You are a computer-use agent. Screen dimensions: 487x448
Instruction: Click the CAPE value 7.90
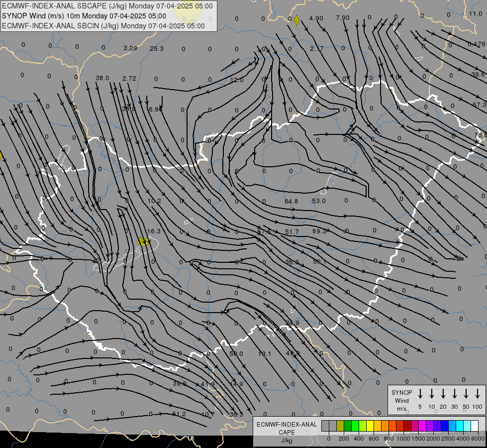[x=343, y=18]
